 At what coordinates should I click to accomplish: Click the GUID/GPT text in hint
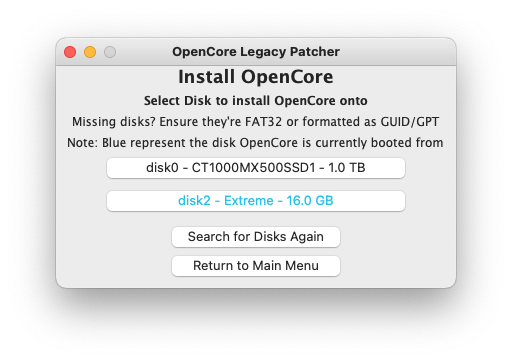tap(410, 122)
